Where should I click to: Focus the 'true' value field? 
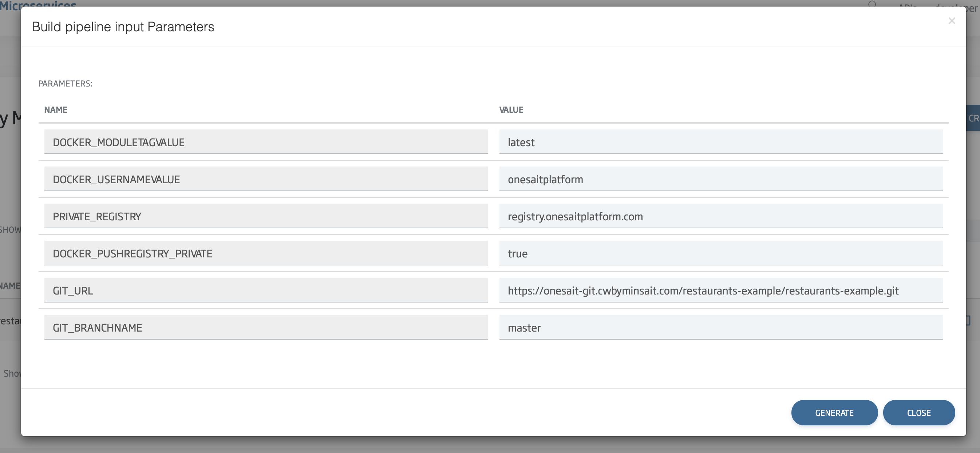[x=720, y=253]
